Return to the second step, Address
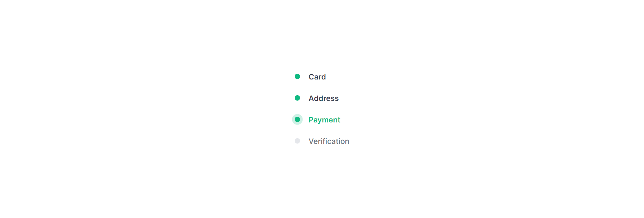644x218 pixels. tap(324, 98)
